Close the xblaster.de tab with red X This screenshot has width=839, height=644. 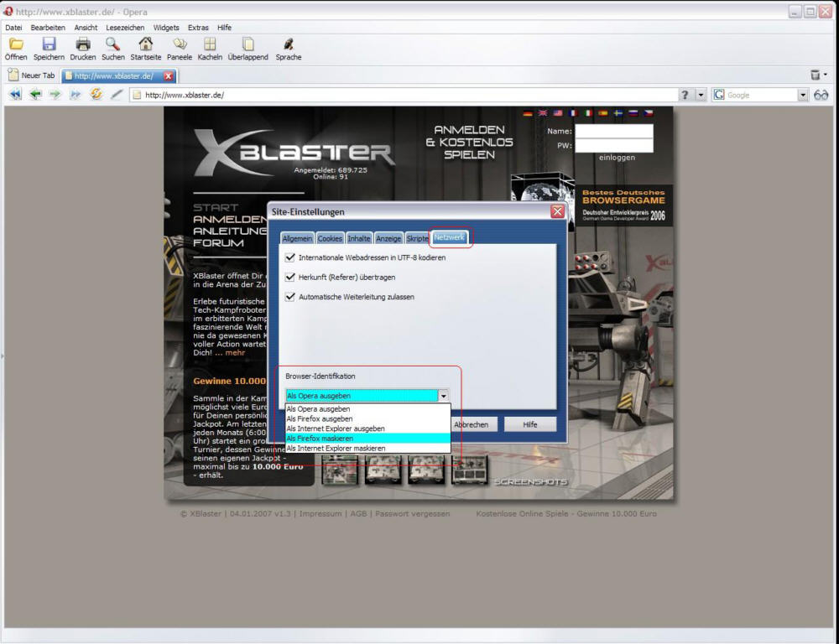[x=168, y=76]
